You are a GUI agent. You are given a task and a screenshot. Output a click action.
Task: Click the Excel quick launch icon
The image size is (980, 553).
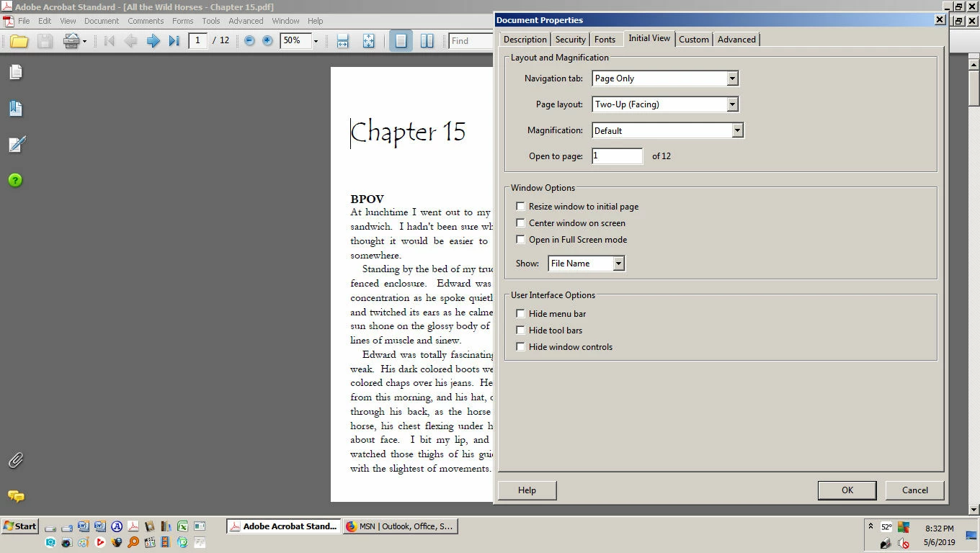click(x=182, y=526)
